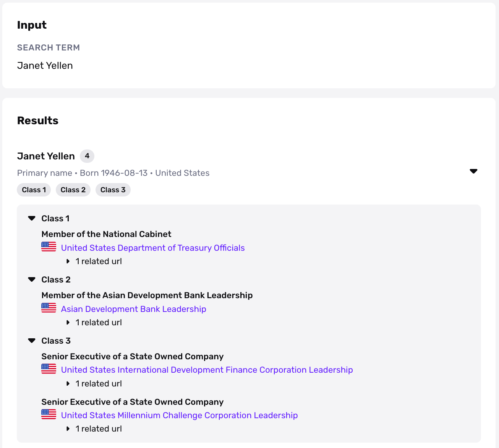Click Senior Executive label above Millennium Challenge Corporation
The image size is (499, 448).
(x=133, y=402)
